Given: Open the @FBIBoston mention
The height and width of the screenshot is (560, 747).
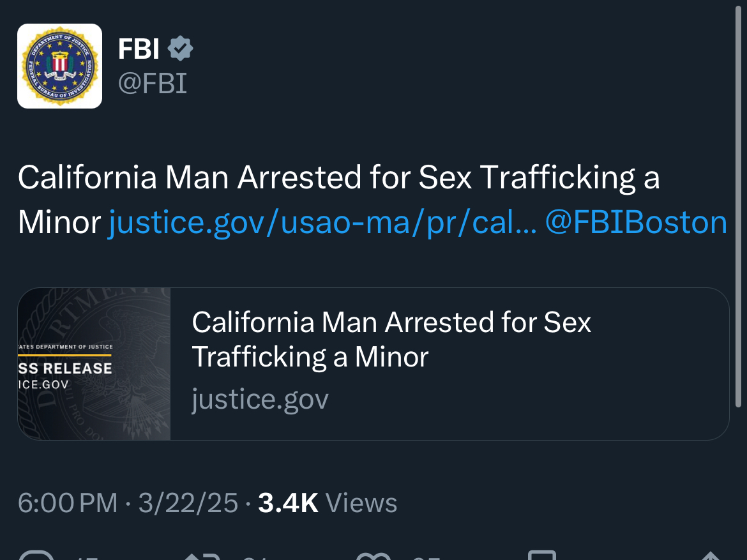Looking at the screenshot, I should click(x=636, y=222).
